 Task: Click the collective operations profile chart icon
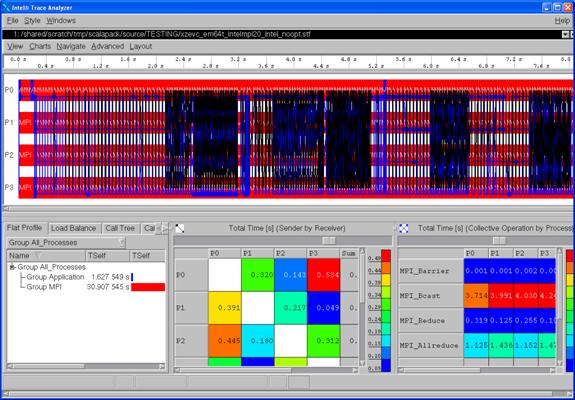click(x=403, y=228)
